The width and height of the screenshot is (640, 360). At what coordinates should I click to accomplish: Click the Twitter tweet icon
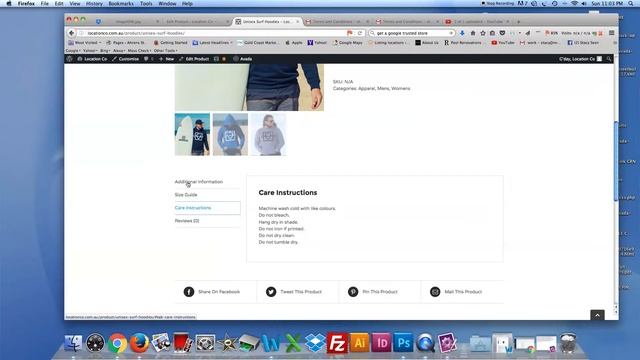(271, 292)
